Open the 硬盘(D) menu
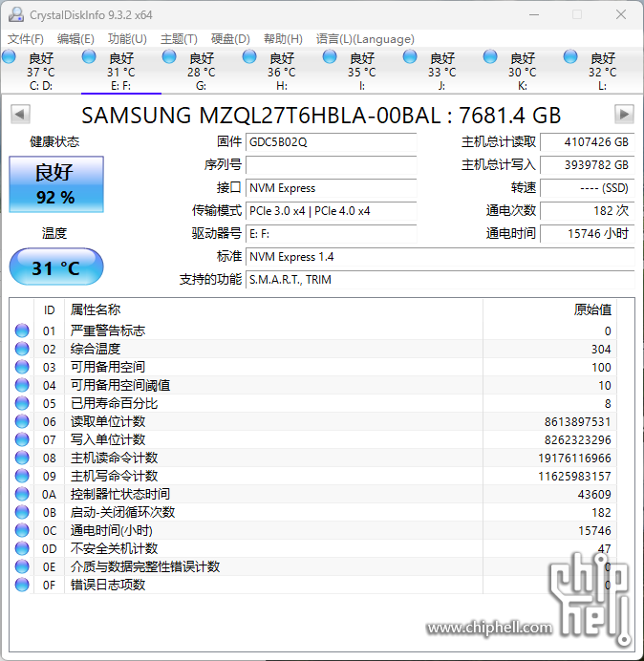This screenshot has width=644, height=661. [230, 39]
